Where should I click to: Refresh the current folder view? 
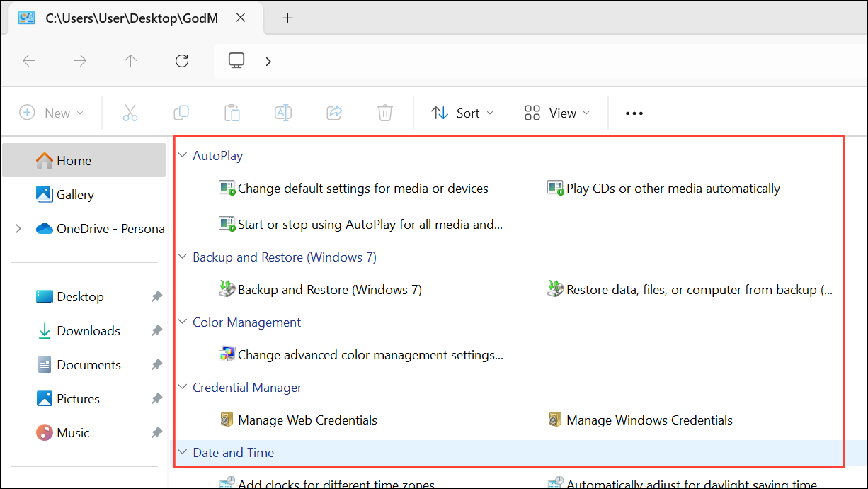[182, 61]
